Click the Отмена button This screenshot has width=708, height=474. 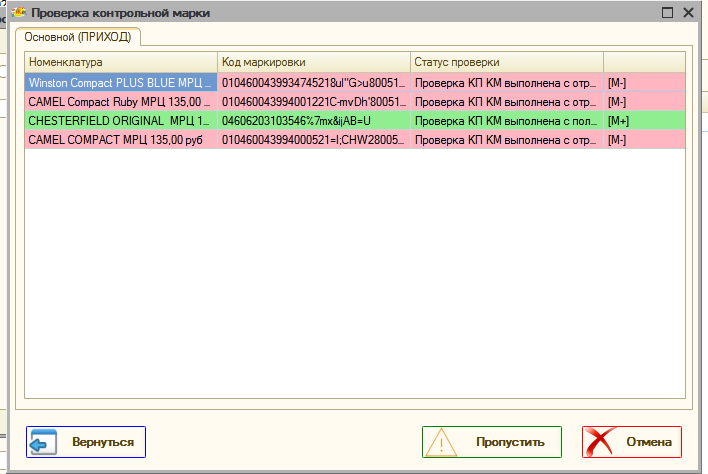[x=632, y=442]
